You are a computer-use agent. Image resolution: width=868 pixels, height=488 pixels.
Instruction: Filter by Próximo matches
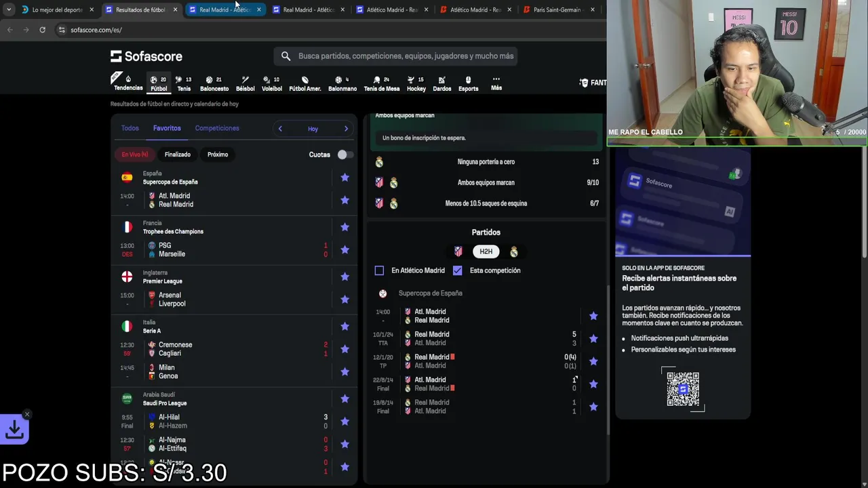(218, 155)
